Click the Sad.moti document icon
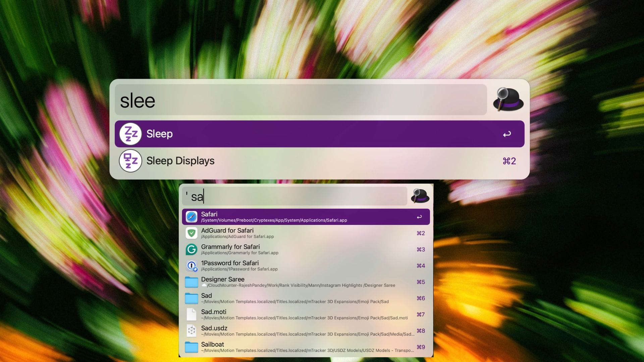 point(192,314)
